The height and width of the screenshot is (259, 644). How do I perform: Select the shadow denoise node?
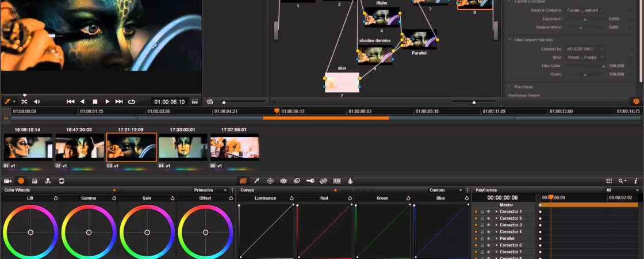[x=375, y=55]
